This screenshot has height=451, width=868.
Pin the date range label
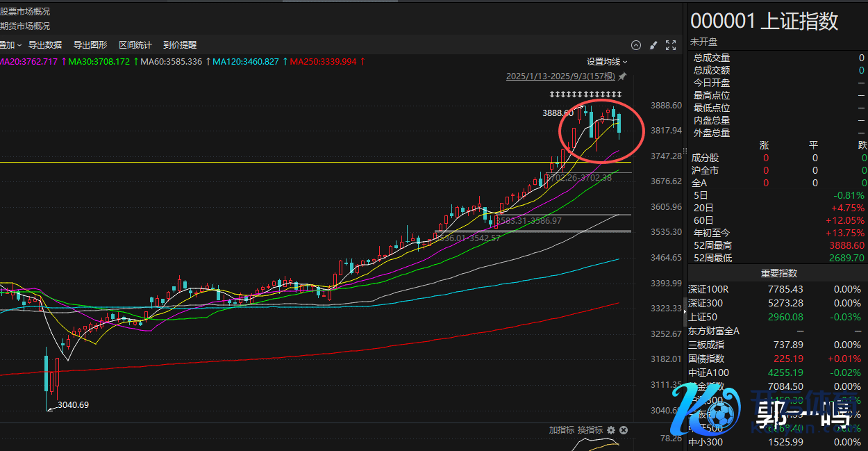click(x=623, y=76)
